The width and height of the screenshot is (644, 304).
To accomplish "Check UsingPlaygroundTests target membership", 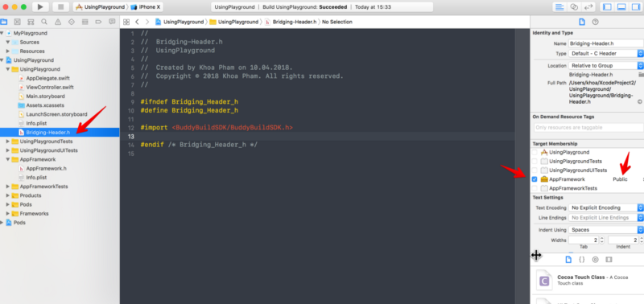I will tap(535, 161).
